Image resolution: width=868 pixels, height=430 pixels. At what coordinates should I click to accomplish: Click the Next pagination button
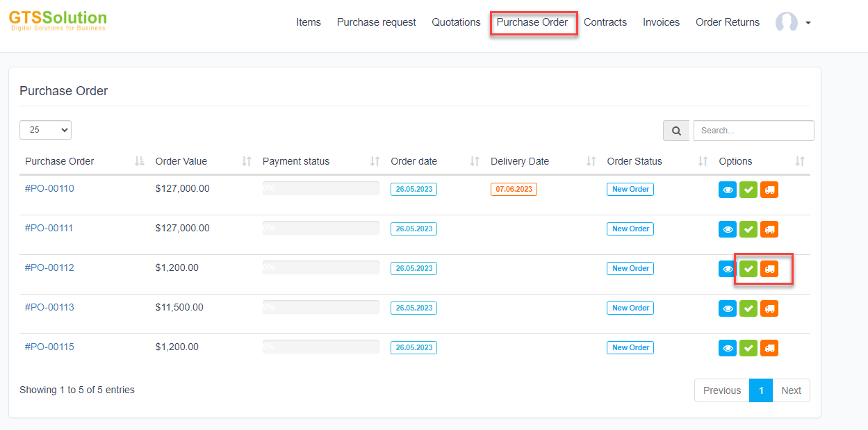[791, 390]
